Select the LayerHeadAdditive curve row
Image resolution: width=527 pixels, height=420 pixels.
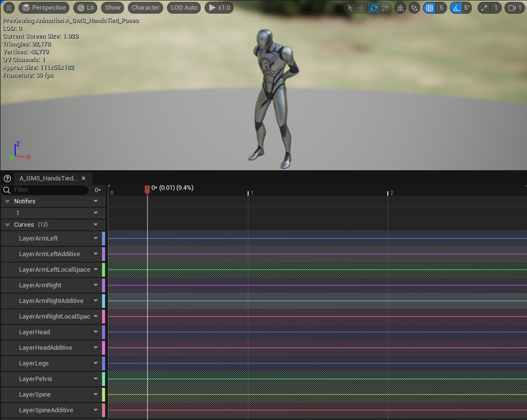coord(53,347)
